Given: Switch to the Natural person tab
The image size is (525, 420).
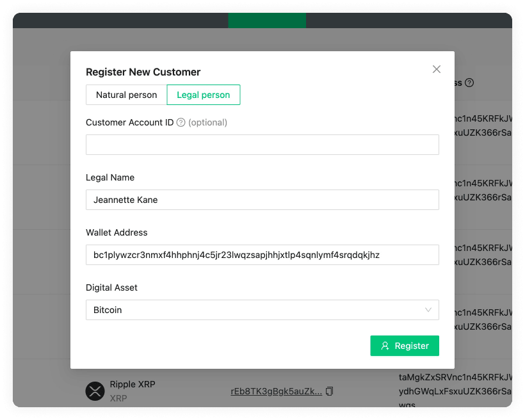Looking at the screenshot, I should (125, 95).
